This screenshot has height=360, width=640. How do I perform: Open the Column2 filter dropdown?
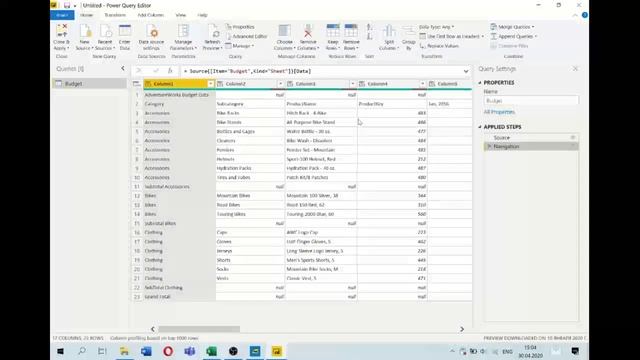[280, 84]
